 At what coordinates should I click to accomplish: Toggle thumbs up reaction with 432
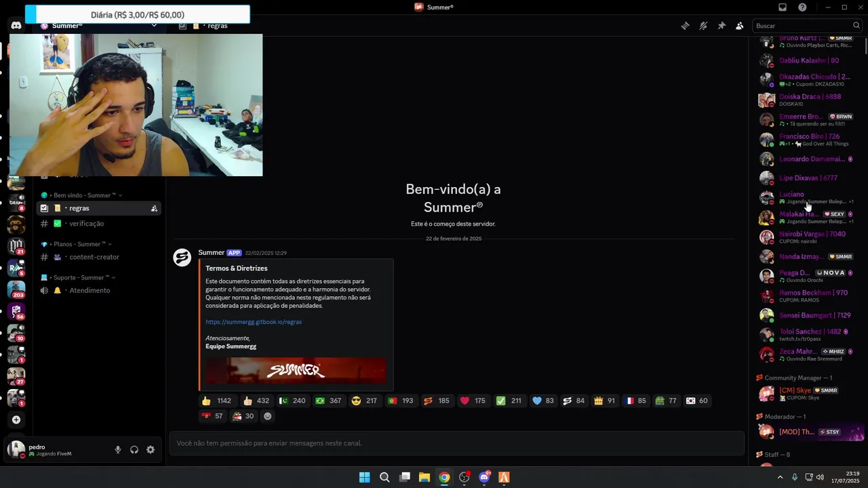click(256, 401)
